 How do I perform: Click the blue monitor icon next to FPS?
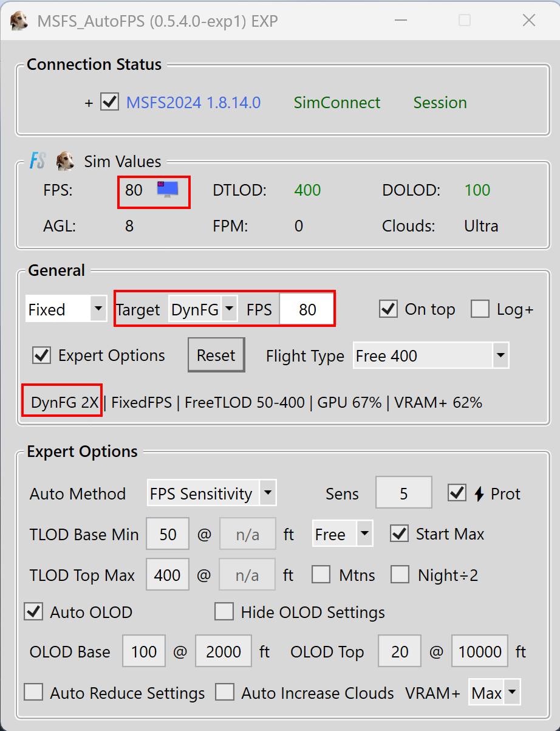[x=168, y=189]
